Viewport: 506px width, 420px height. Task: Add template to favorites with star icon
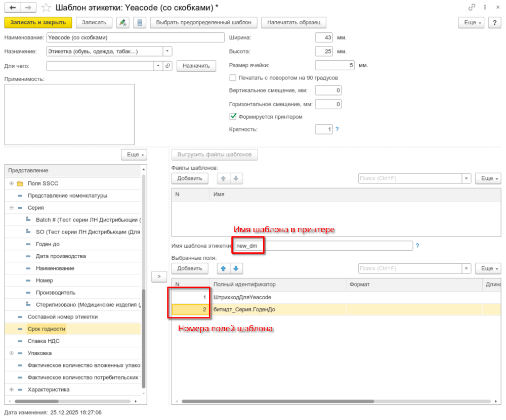click(46, 7)
